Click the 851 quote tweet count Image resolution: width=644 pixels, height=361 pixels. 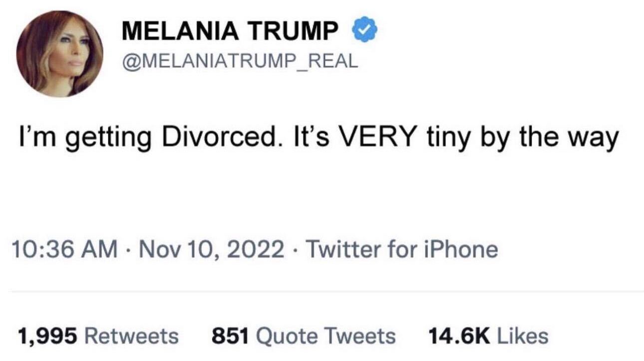click(230, 336)
